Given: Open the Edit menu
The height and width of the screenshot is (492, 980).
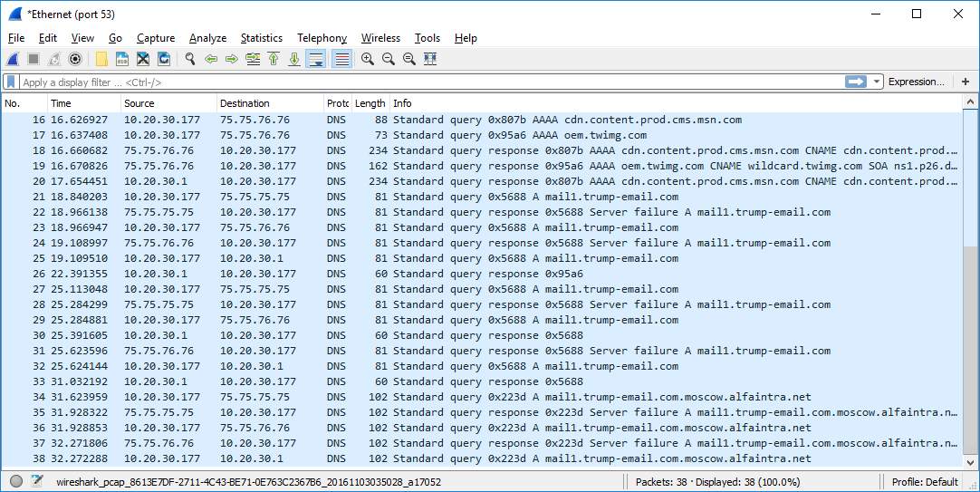Looking at the screenshot, I should [x=47, y=38].
